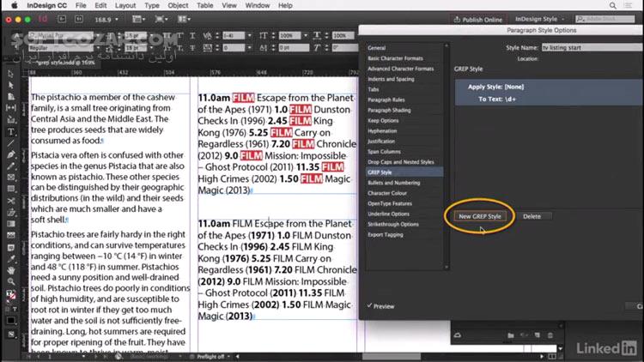Screen dimensions: 644x362
Task: Open the File menu
Action: (x=81, y=6)
